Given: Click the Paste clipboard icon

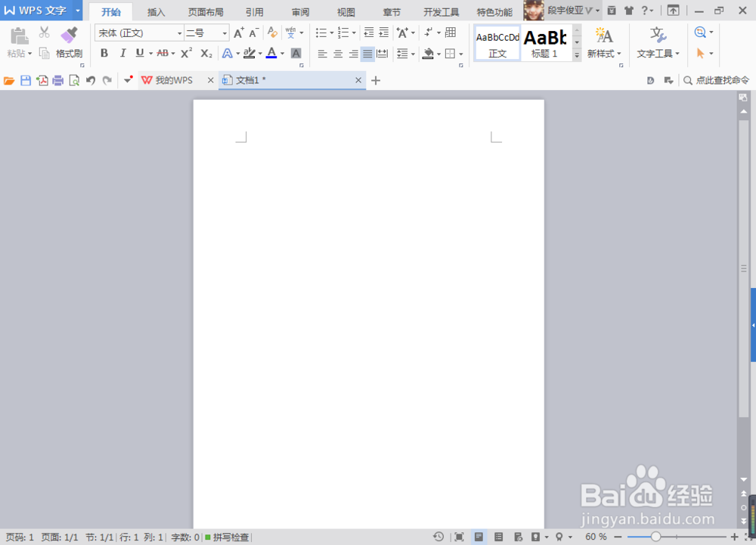Looking at the screenshot, I should click(20, 36).
